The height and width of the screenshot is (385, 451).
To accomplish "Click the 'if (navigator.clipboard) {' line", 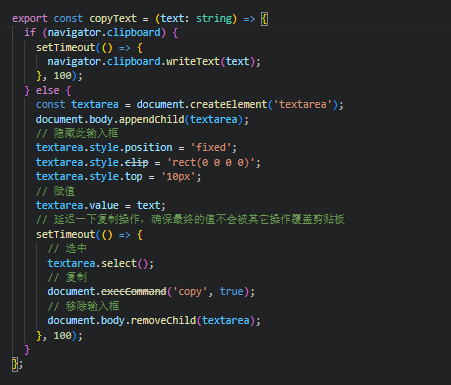I will 101,33.
